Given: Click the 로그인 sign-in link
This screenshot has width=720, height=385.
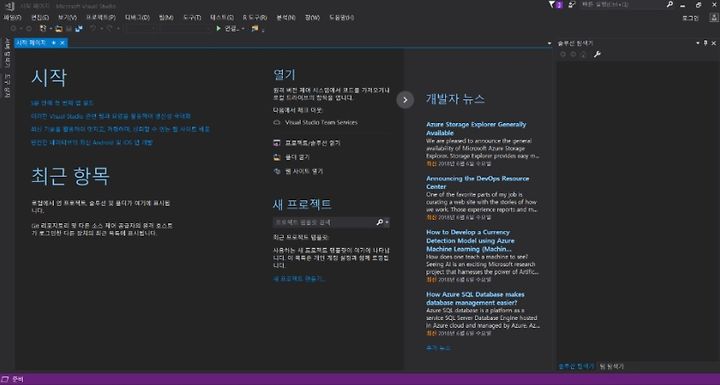Looking at the screenshot, I should pyautogui.click(x=690, y=18).
